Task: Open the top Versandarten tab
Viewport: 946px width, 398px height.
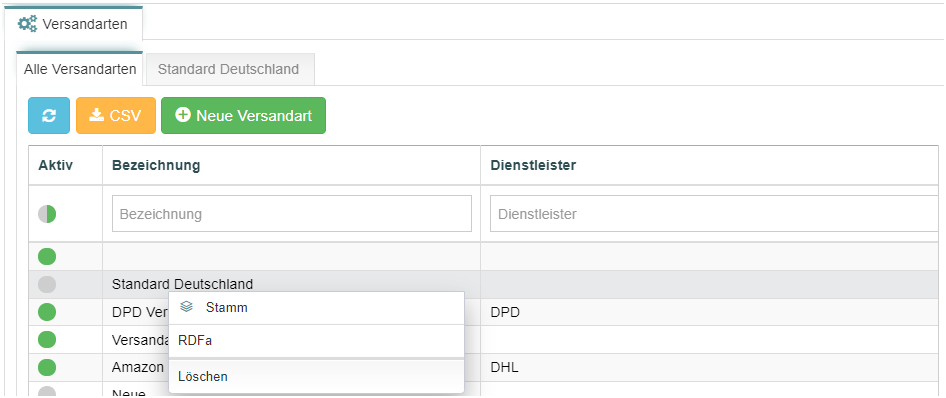Action: [x=74, y=24]
